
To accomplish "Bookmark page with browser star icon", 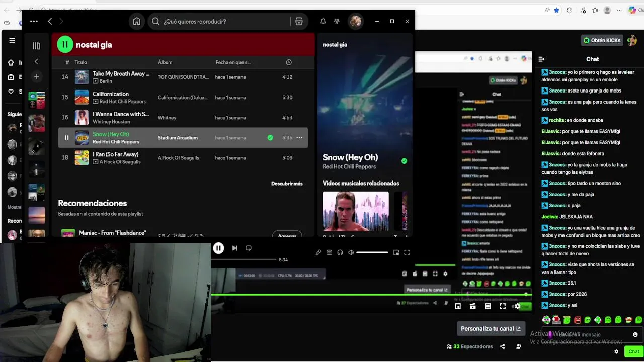I will coord(556,10).
